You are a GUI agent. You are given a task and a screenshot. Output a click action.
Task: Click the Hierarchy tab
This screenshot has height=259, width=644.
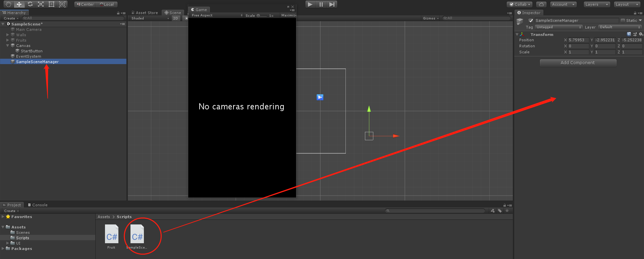(x=14, y=13)
